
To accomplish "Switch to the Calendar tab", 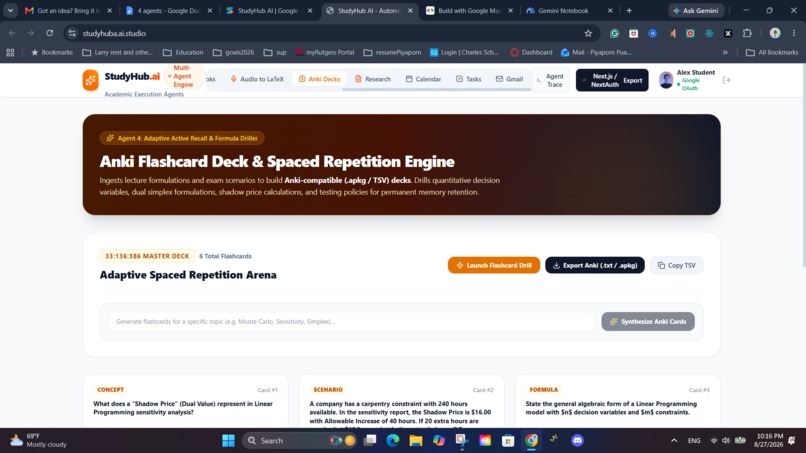I will point(423,79).
